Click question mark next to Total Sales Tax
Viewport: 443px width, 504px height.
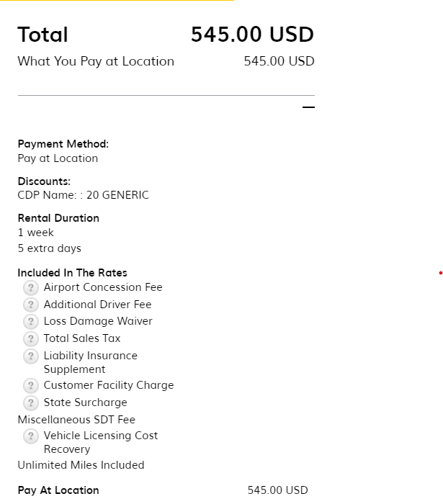point(30,338)
